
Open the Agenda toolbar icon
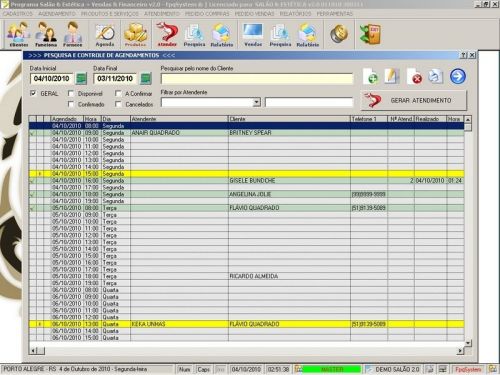click(x=105, y=34)
